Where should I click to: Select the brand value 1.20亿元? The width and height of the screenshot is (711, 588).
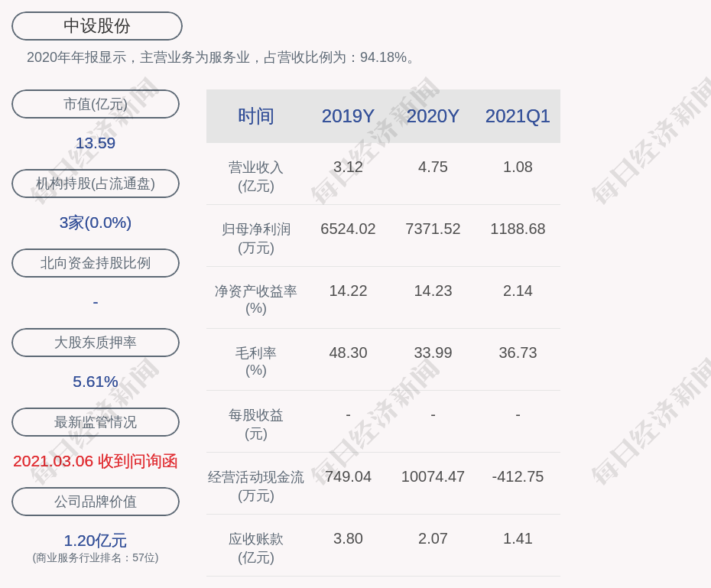[96, 541]
